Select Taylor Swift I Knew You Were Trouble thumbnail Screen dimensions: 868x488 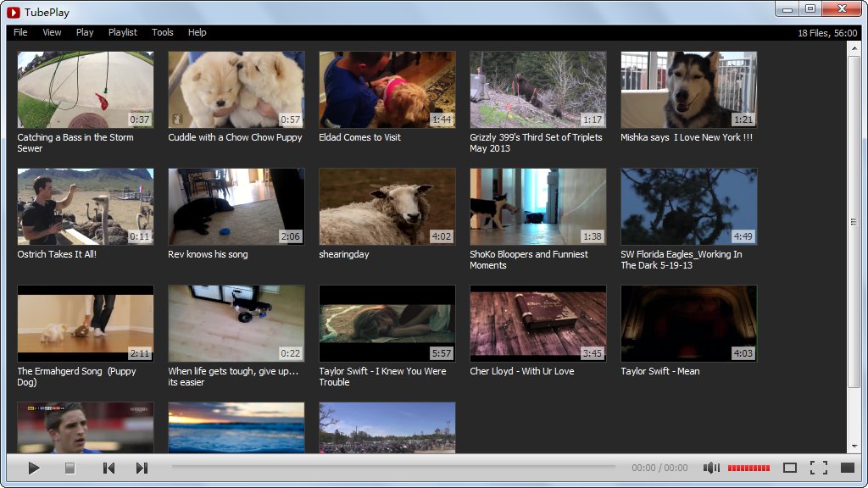[387, 323]
